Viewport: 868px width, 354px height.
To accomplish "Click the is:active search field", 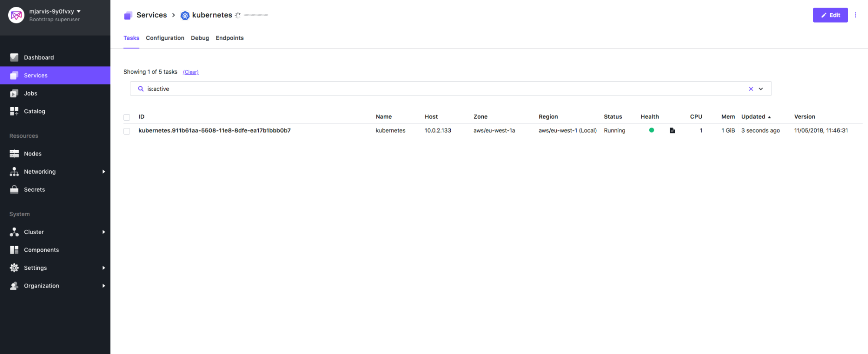I will point(434,89).
